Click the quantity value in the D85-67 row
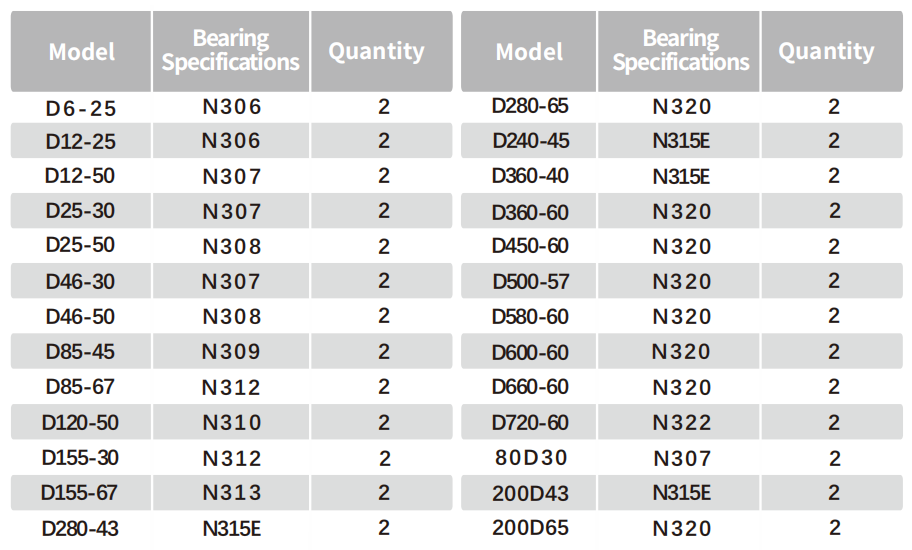 coord(384,388)
